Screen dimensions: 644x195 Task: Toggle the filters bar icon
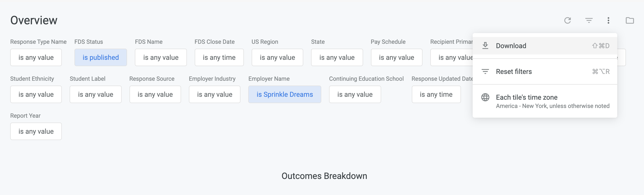pyautogui.click(x=589, y=20)
